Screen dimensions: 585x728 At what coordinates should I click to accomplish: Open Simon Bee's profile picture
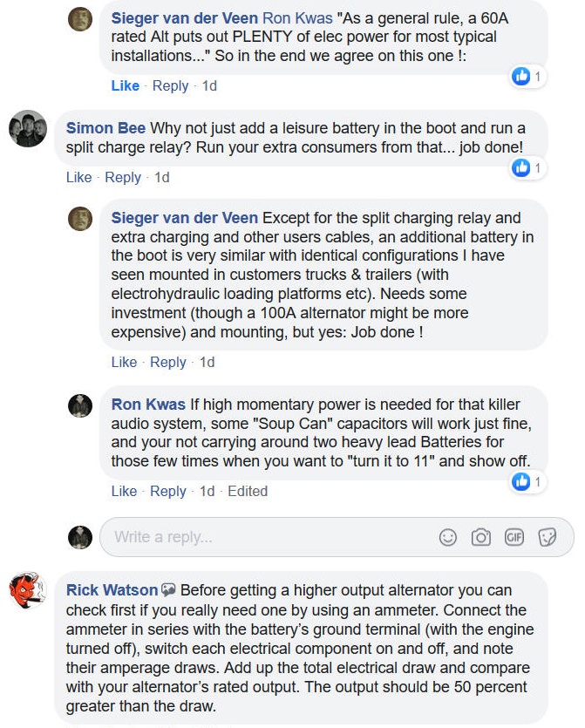click(27, 129)
